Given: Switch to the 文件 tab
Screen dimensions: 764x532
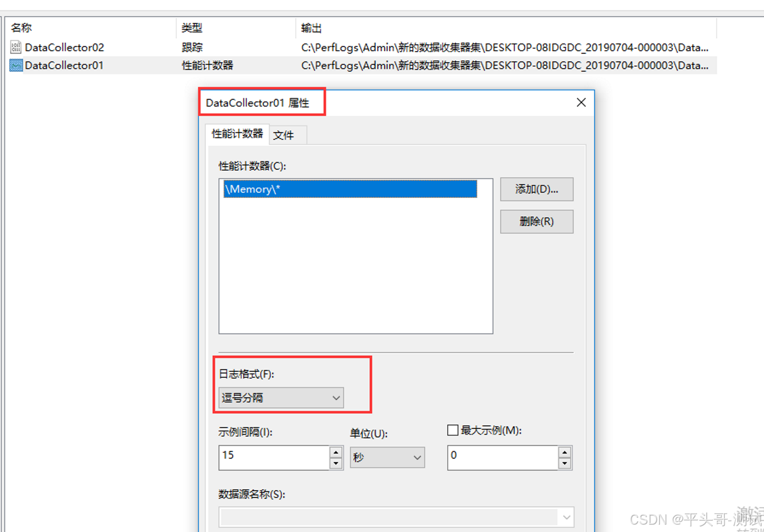Looking at the screenshot, I should pyautogui.click(x=286, y=135).
